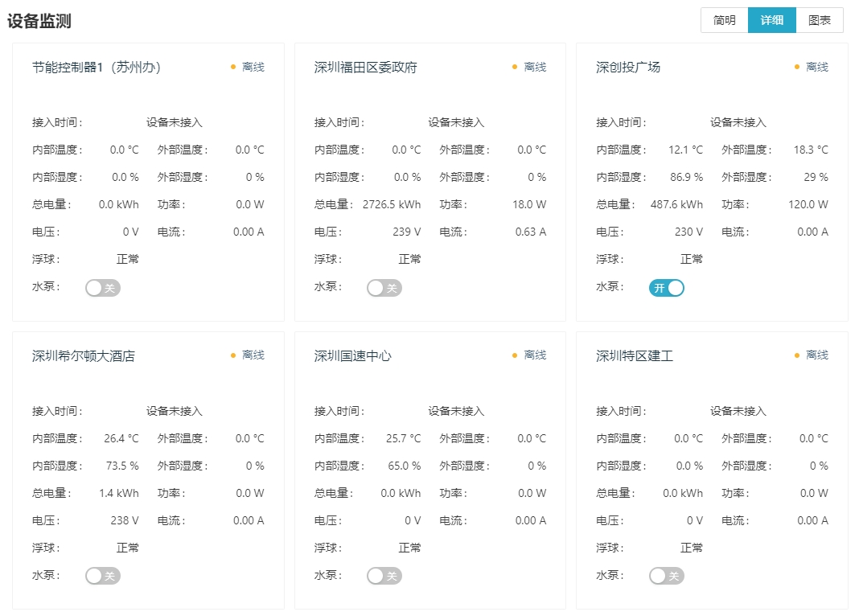Screen dimensions: 859x616
Task: Toggle the 深圳国速中心 water pump
Action: 384,576
